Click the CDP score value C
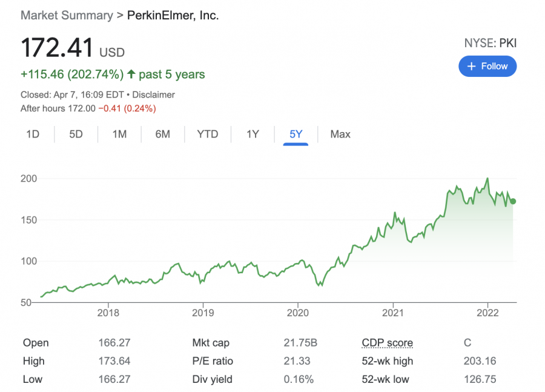Viewport: 545px width, 392px height. click(467, 342)
